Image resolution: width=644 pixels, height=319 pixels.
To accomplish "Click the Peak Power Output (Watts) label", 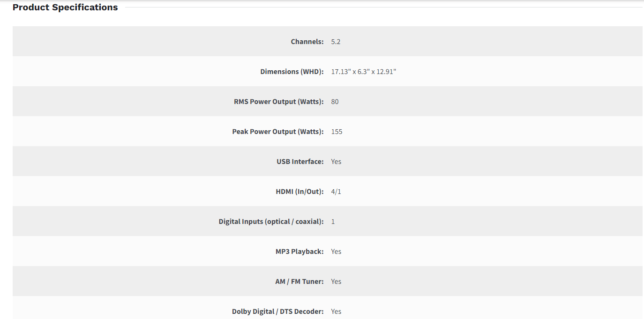I will click(278, 132).
